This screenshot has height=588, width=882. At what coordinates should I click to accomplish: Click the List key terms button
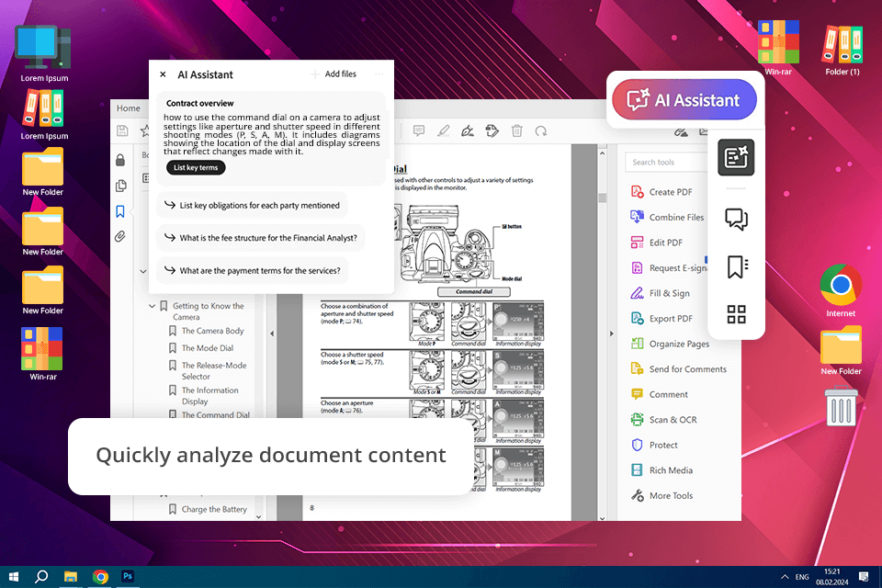point(196,168)
